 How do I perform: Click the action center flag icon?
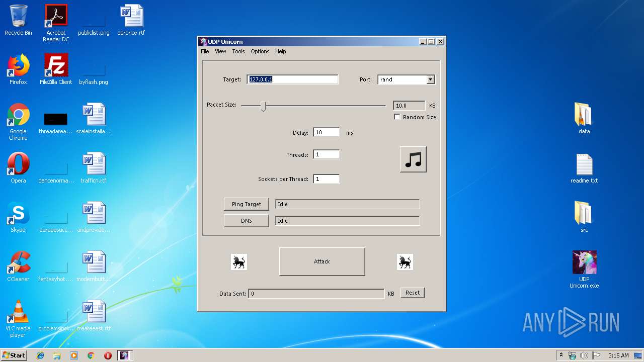(596, 355)
